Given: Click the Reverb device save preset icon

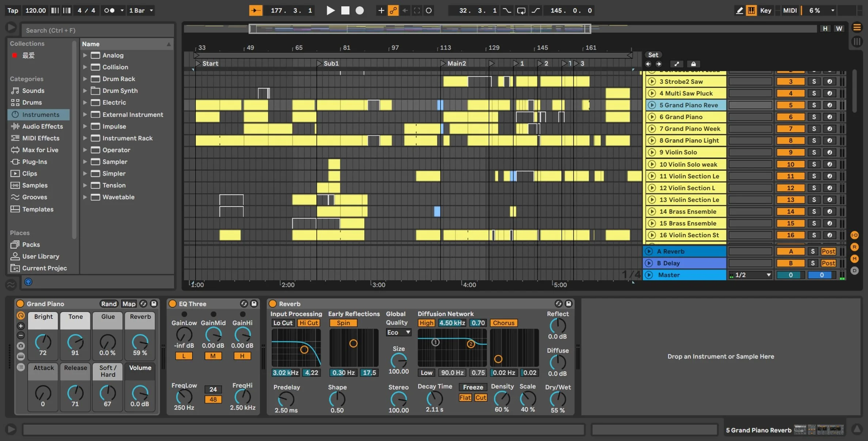Looking at the screenshot, I should point(568,304).
